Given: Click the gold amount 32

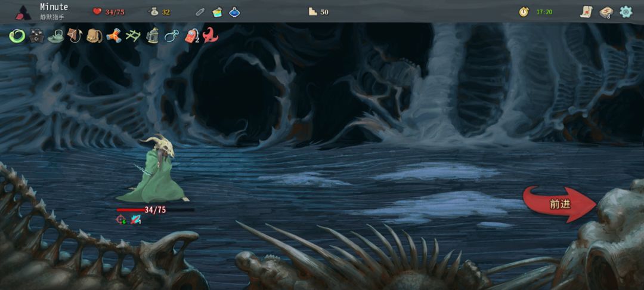Looking at the screenshot, I should point(166,12).
